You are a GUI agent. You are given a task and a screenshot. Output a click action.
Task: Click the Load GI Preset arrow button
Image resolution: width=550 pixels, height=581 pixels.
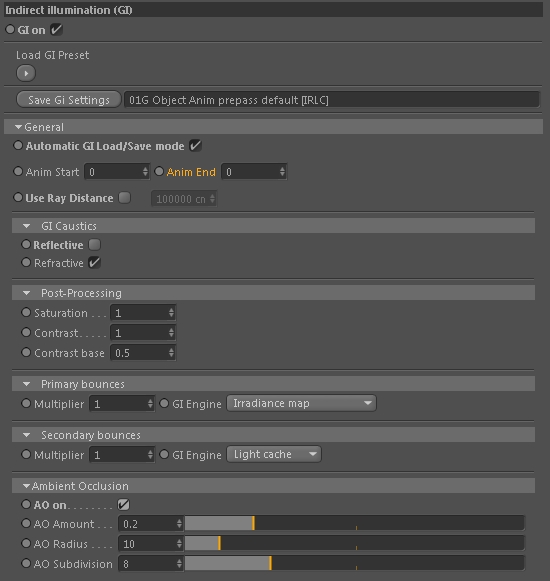tap(26, 73)
